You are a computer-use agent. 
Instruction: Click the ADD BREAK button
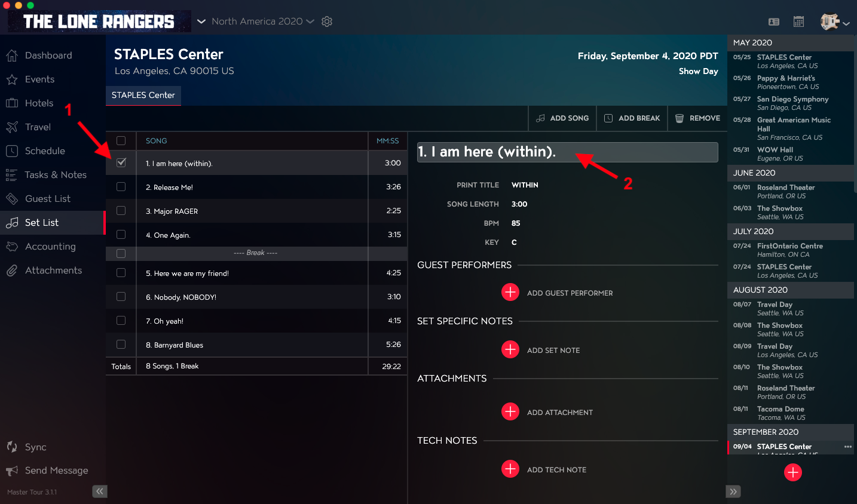pos(632,118)
